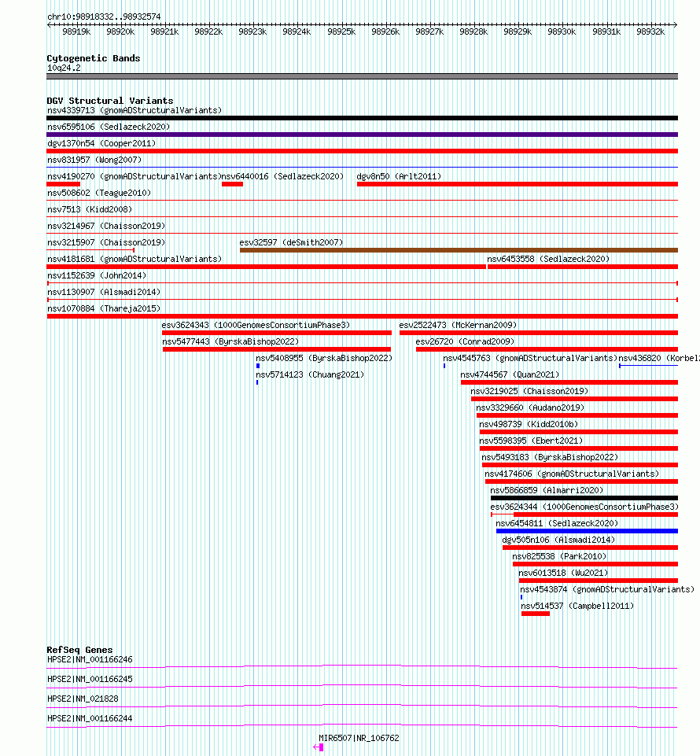
Task: Click the nsv4339713 gnomADStructuralVariants label
Action: (x=134, y=110)
